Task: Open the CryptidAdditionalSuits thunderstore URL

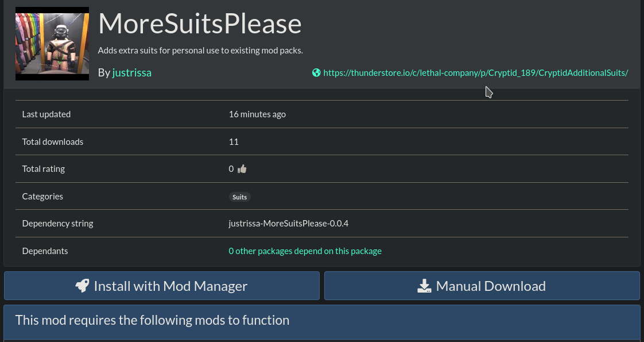Action: pos(475,72)
